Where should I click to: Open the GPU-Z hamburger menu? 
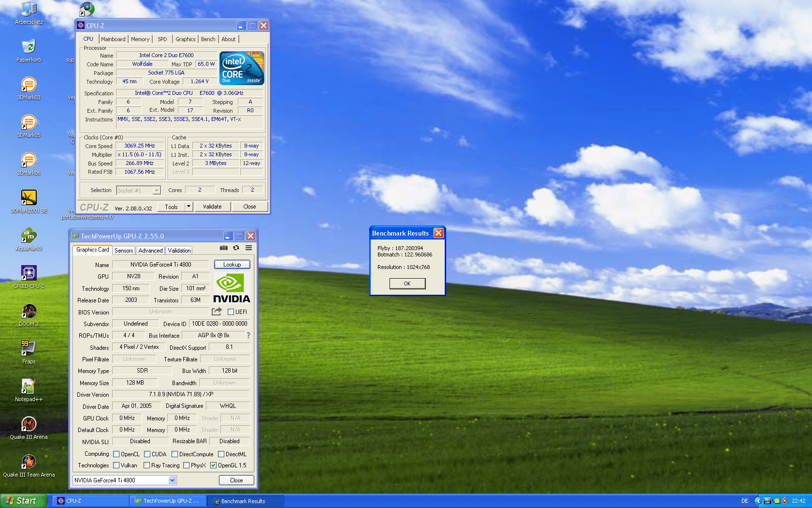(248, 248)
